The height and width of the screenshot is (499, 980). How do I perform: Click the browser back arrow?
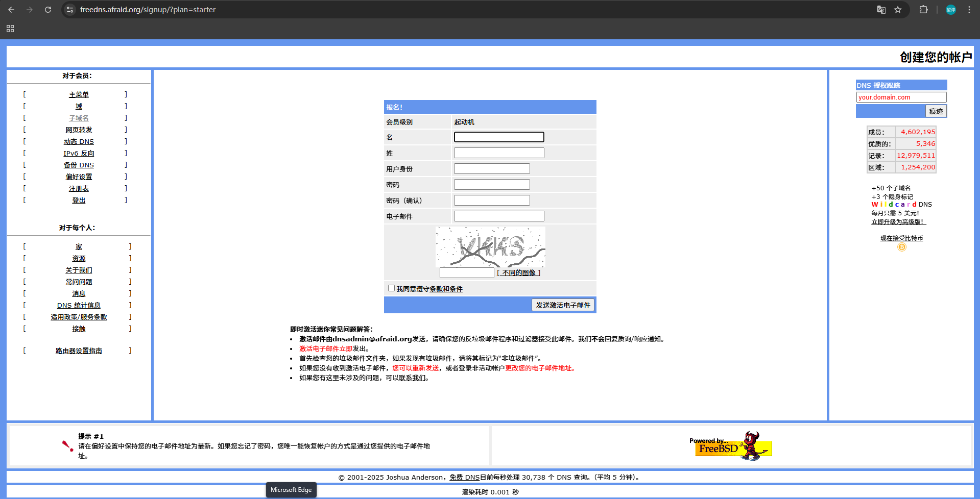[11, 10]
